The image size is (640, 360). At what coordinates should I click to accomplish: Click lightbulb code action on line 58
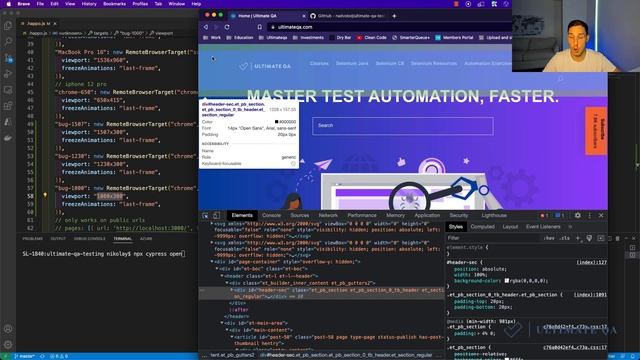(45, 196)
